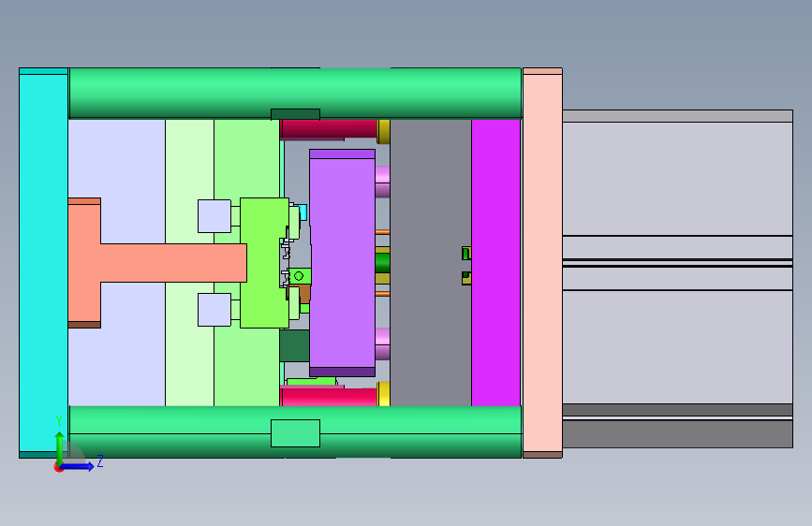The width and height of the screenshot is (812, 526).
Task: Select the upper small lavender square
Action: pos(214,216)
